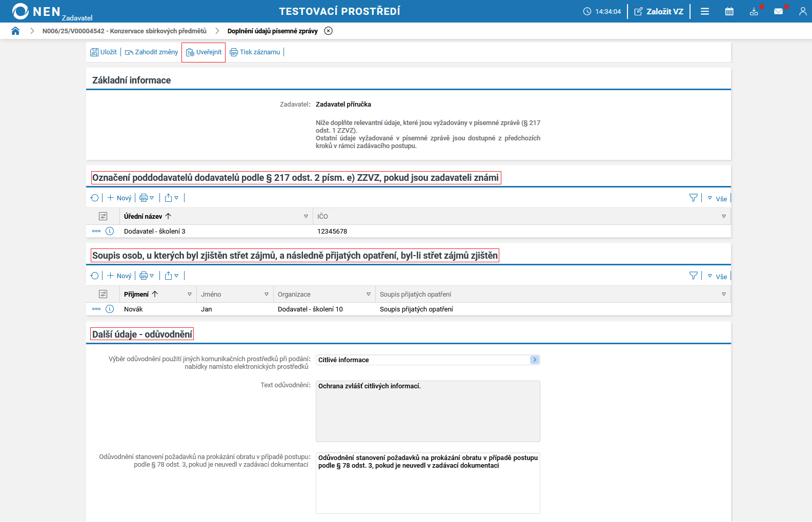The height and width of the screenshot is (522, 812).
Task: Open column settings of the Příjmení table
Action: click(x=103, y=294)
